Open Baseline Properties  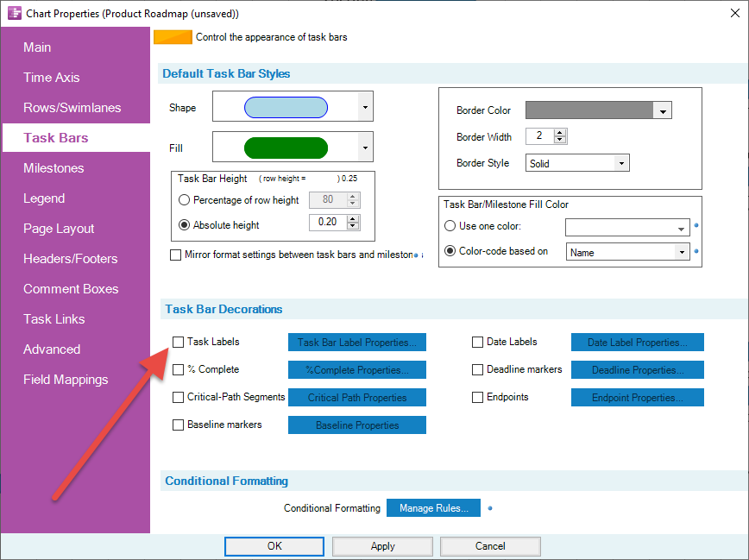pos(357,425)
